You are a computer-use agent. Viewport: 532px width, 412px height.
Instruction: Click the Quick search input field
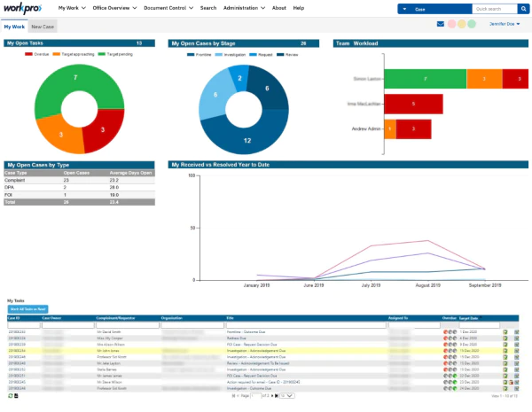(x=495, y=9)
